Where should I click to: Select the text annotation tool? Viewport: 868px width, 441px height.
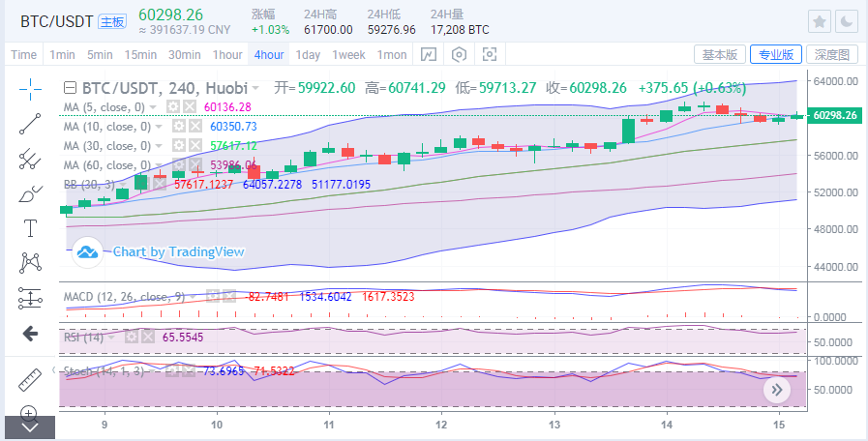click(30, 227)
